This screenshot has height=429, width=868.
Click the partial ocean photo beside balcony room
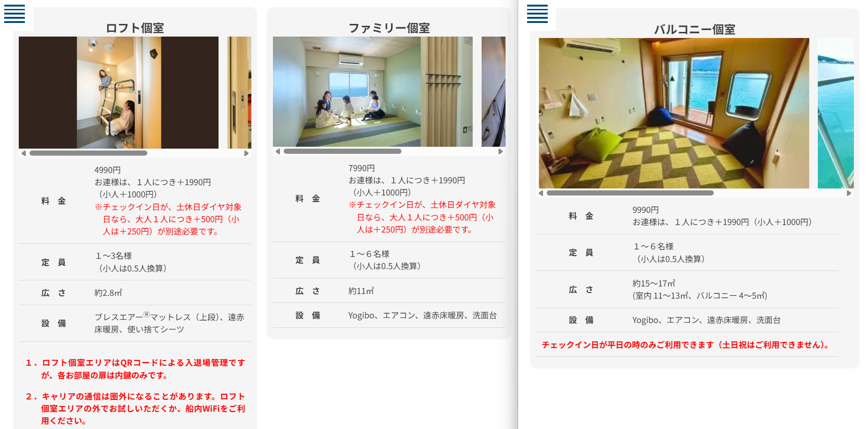836,113
